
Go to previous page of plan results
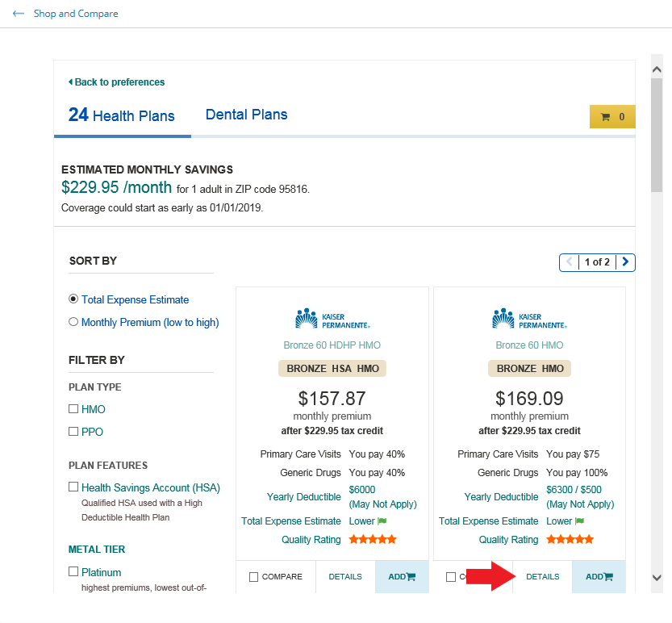point(570,261)
